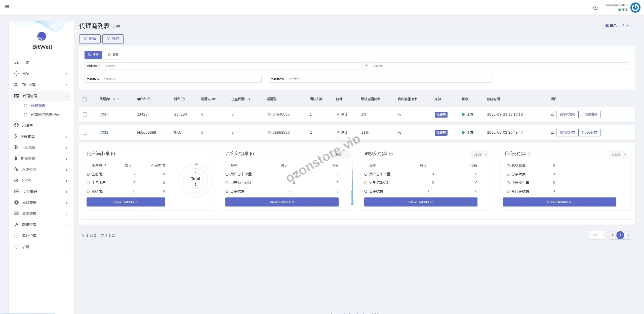Open 代理返佣记录(合约) submenu item
The width and height of the screenshot is (644, 314).
coord(46,115)
